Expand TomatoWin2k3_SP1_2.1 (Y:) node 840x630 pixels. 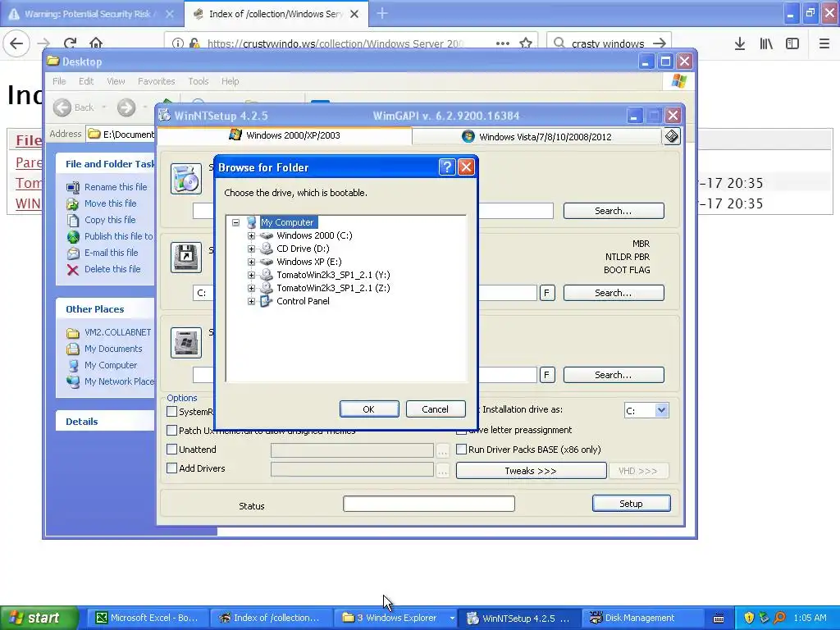click(x=251, y=275)
